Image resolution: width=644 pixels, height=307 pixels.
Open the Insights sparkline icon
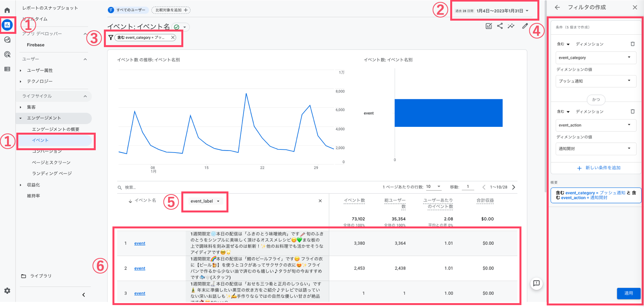point(511,26)
